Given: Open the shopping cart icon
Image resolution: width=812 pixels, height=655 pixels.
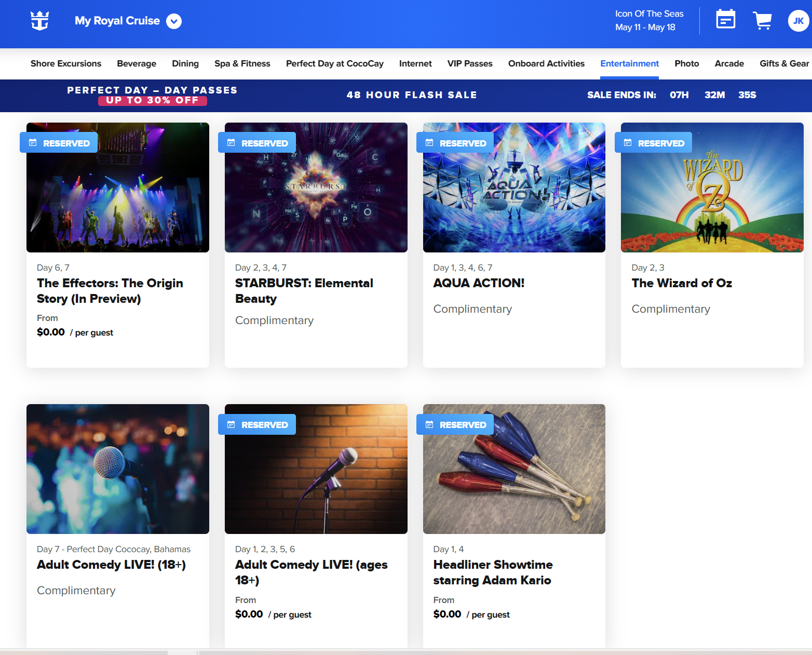Looking at the screenshot, I should (762, 20).
